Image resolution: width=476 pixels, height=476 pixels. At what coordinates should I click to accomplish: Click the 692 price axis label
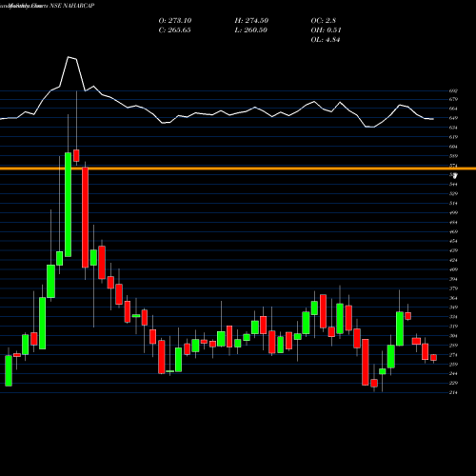453,90
